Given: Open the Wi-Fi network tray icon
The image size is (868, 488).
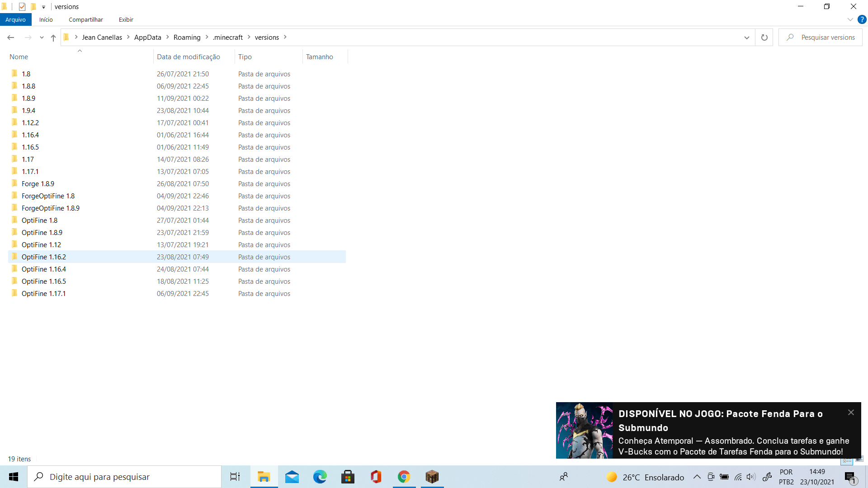Looking at the screenshot, I should (738, 477).
